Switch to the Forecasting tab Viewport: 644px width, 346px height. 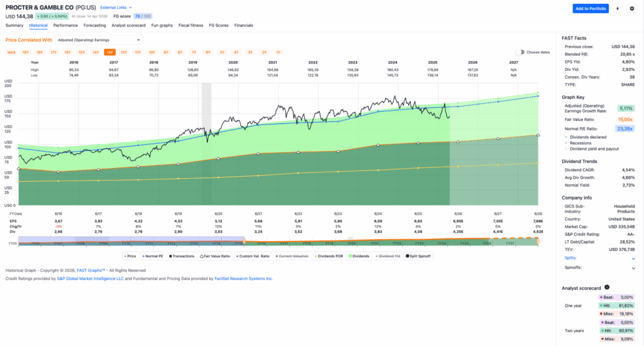tap(95, 25)
